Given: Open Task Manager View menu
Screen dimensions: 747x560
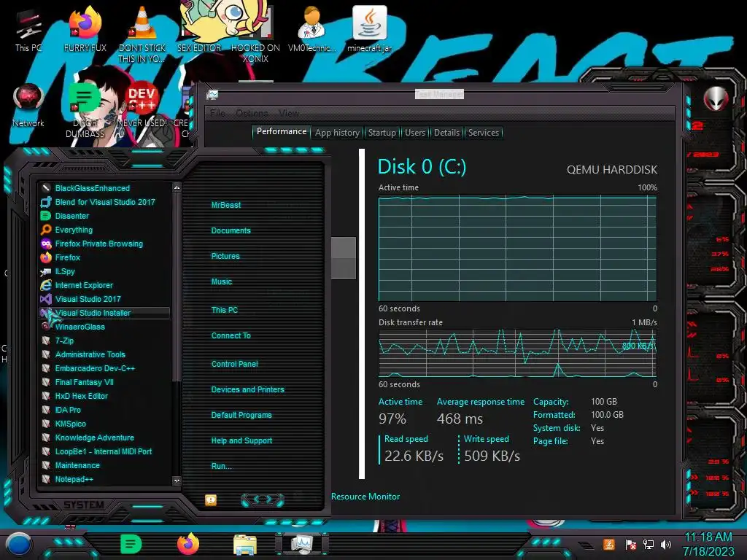Looking at the screenshot, I should pos(288,113).
